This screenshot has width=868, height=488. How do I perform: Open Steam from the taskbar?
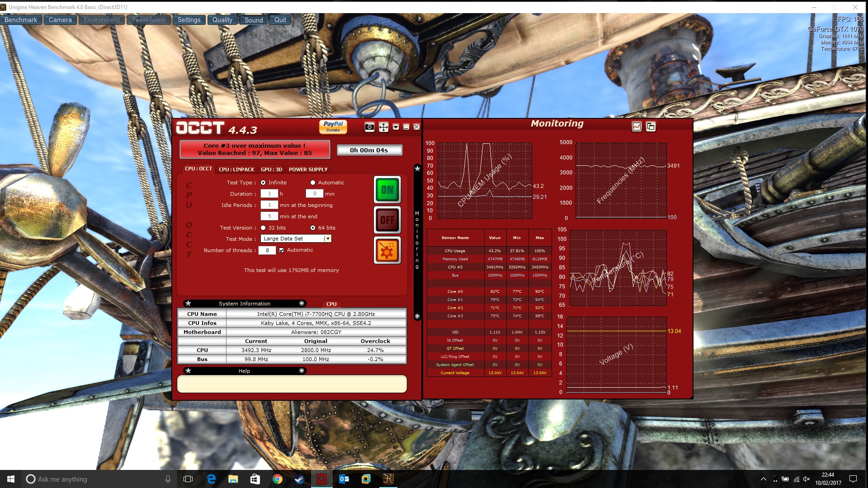[299, 479]
